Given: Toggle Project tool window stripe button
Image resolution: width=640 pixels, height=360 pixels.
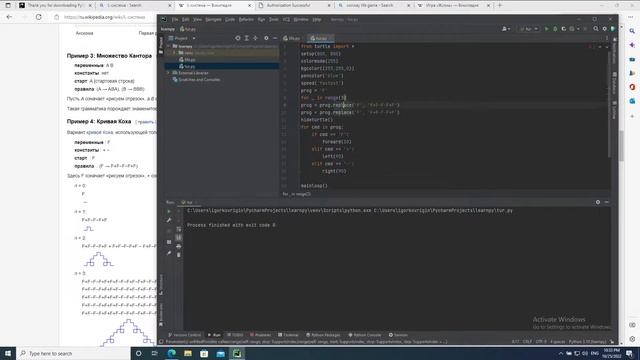Looking at the screenshot, I should [161, 45].
